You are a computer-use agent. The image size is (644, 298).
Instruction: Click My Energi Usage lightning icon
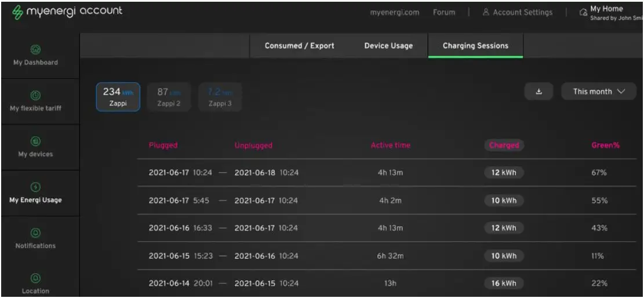pyautogui.click(x=35, y=187)
